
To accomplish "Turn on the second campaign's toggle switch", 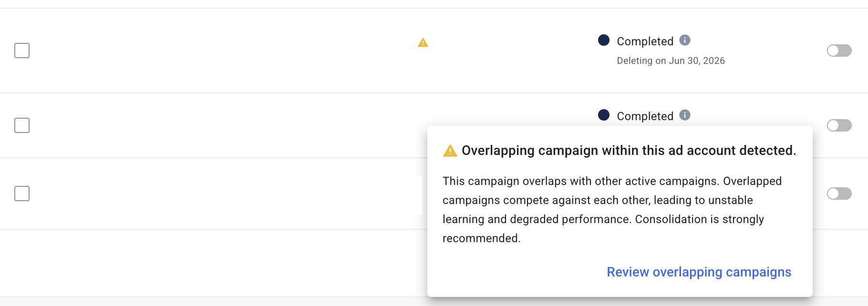I will click(839, 125).
